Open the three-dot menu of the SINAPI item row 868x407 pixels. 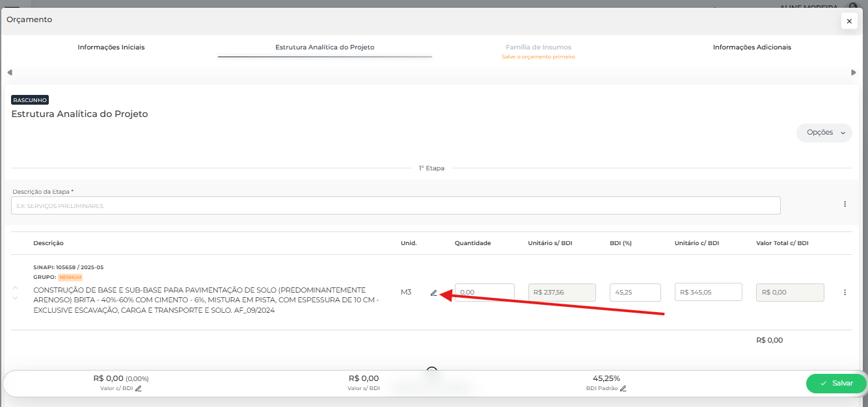(845, 293)
